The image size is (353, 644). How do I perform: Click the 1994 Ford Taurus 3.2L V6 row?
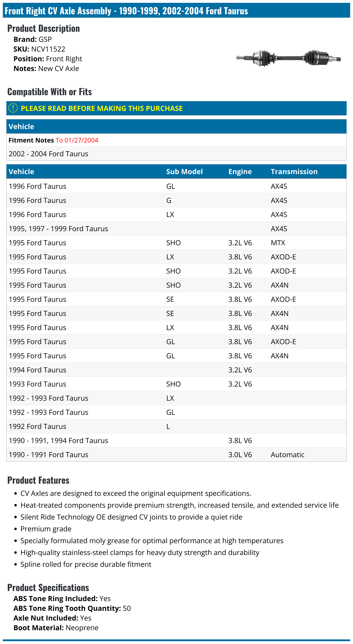pyautogui.click(x=37, y=370)
